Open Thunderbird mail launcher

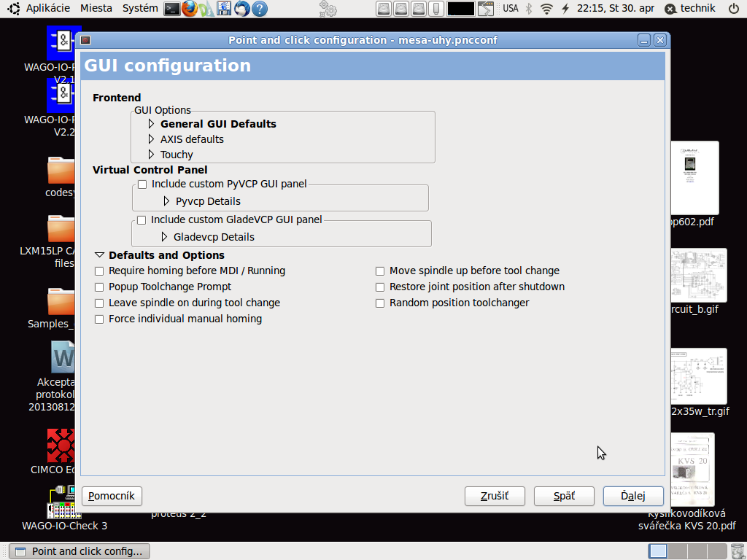(242, 9)
